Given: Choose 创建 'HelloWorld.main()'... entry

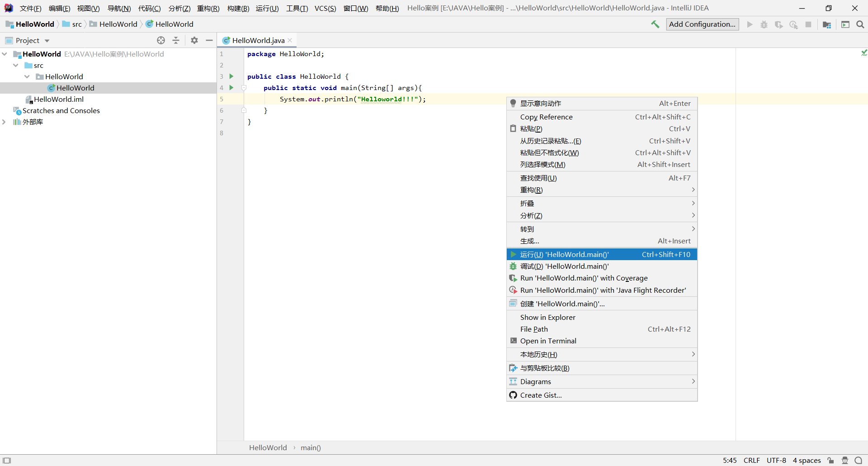Looking at the screenshot, I should [x=602, y=304].
